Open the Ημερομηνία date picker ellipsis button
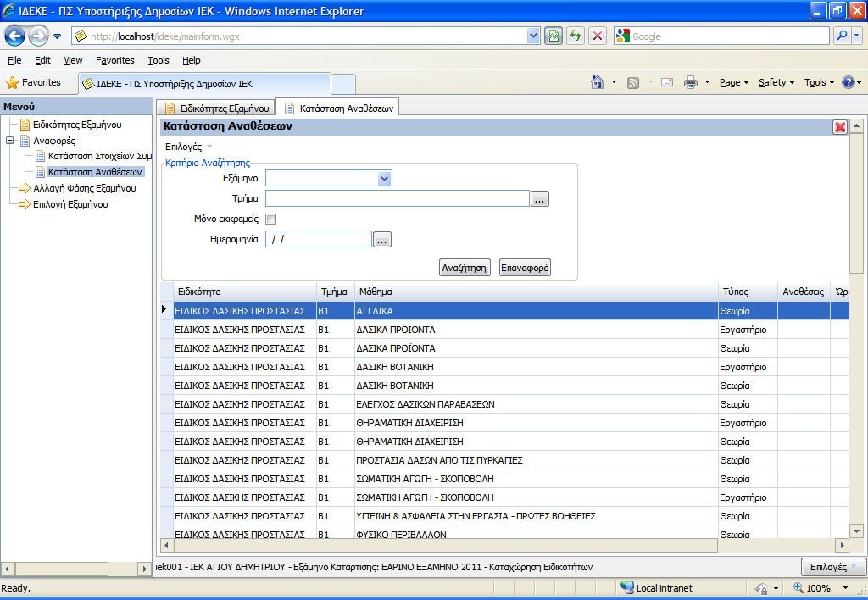Viewport: 868px width, 600px height. tap(382, 240)
